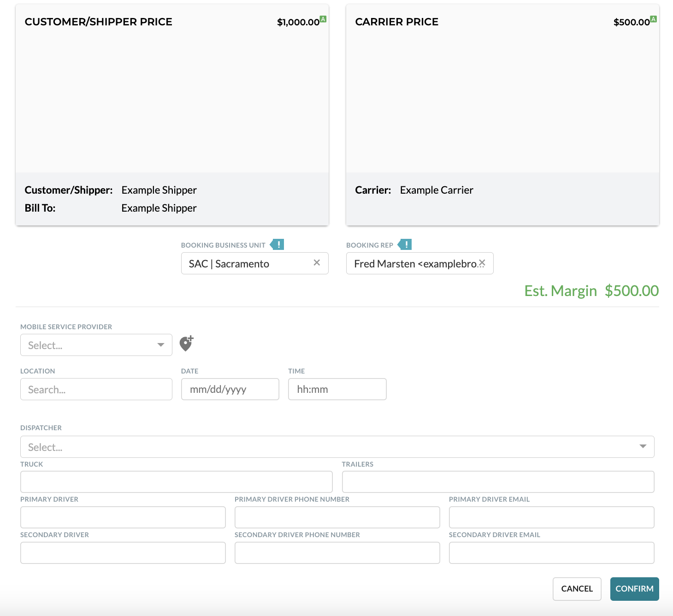Image resolution: width=673 pixels, height=616 pixels.
Task: Focus the Location search field
Action: coord(96,389)
